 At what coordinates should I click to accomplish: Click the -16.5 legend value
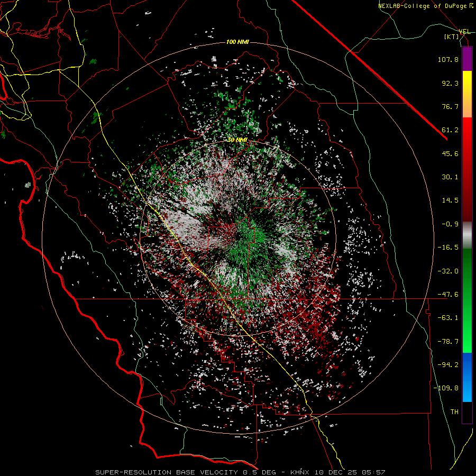(448, 248)
